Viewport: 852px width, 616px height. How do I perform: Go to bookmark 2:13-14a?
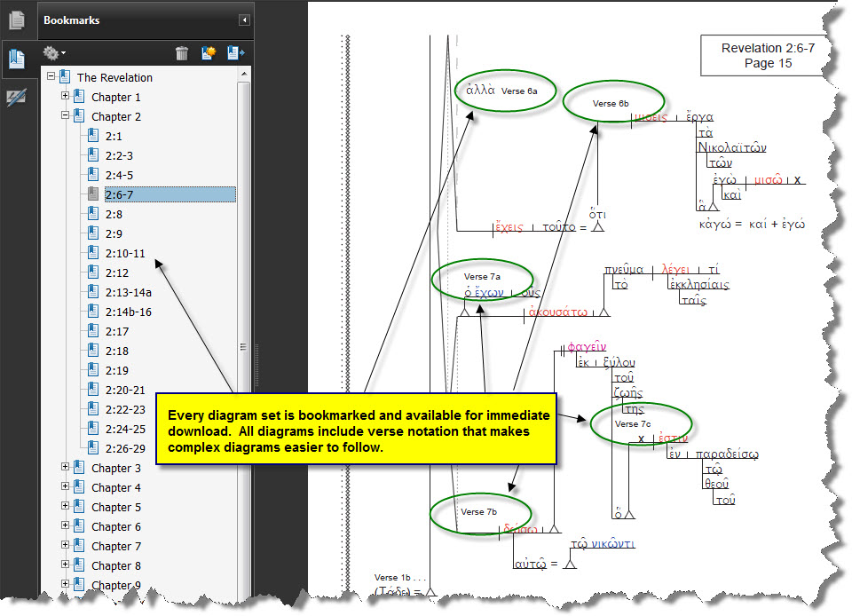(x=128, y=292)
